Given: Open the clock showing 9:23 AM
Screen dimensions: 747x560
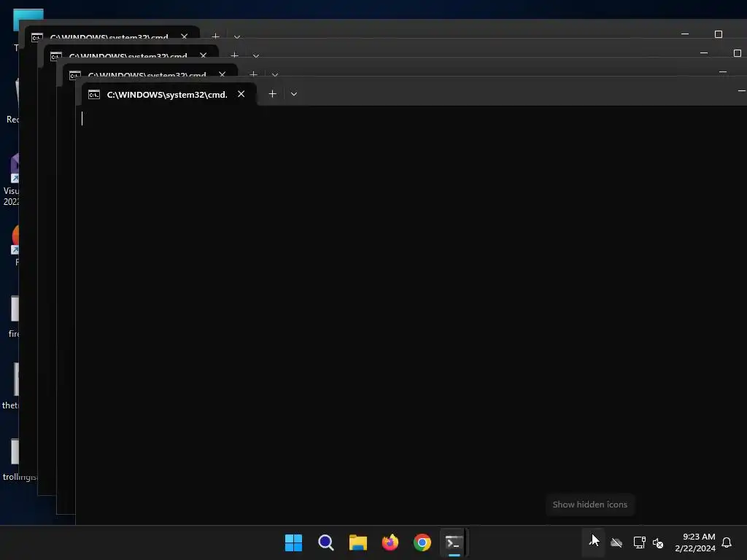Looking at the screenshot, I should 695,542.
